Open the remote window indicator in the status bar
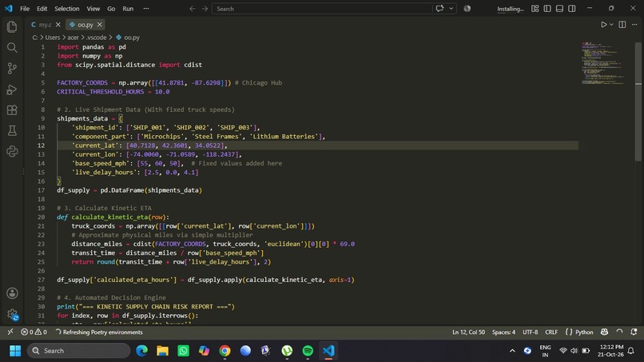Viewport: 644px width, 362px height. [x=10, y=332]
